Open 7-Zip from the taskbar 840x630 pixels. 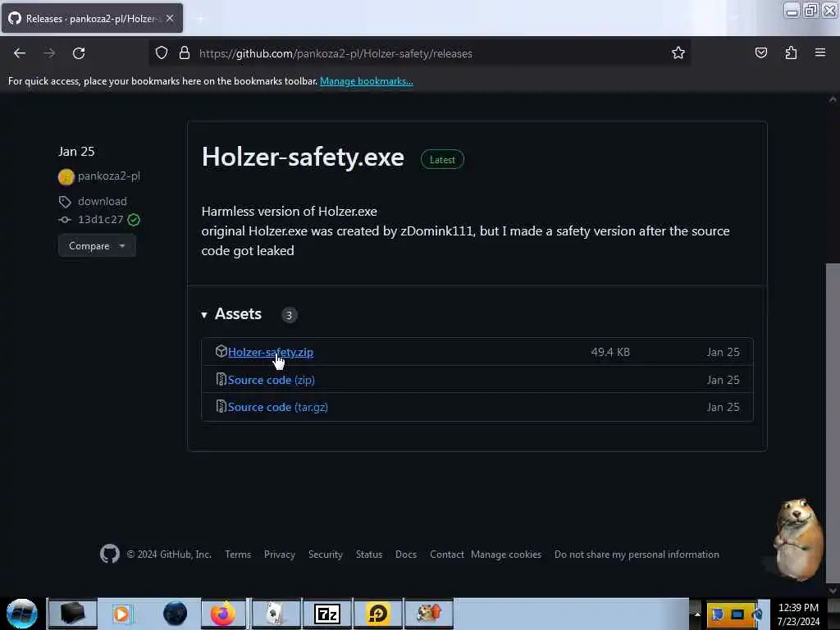pos(327,614)
